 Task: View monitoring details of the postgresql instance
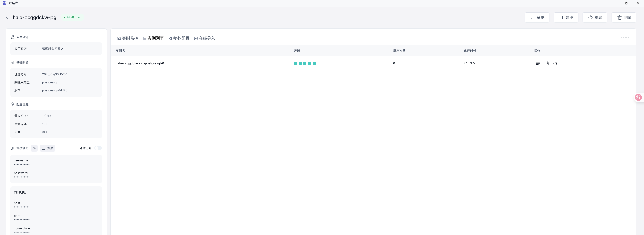(x=547, y=63)
